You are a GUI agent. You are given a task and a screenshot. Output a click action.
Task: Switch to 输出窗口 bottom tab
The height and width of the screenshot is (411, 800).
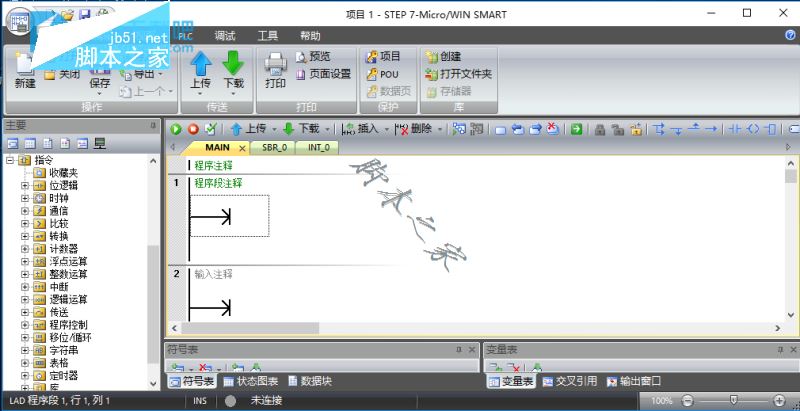coord(634,381)
